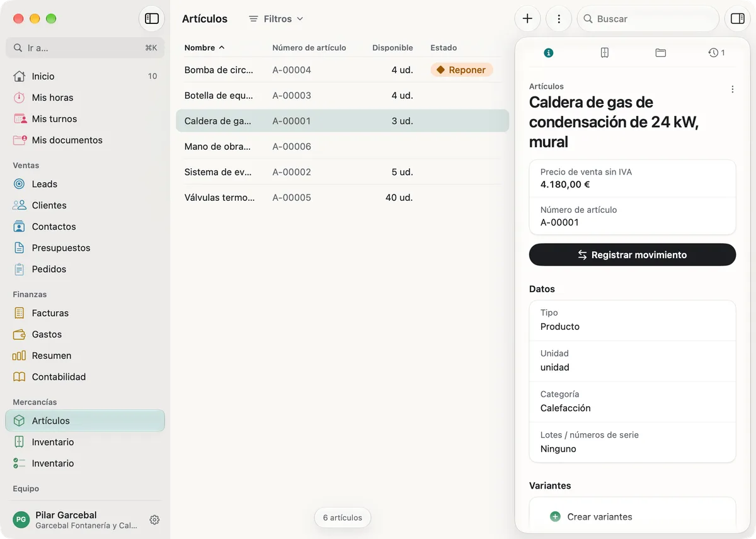Open the Inventario checklist sidebar item
Image resolution: width=756 pixels, height=539 pixels.
click(85, 463)
